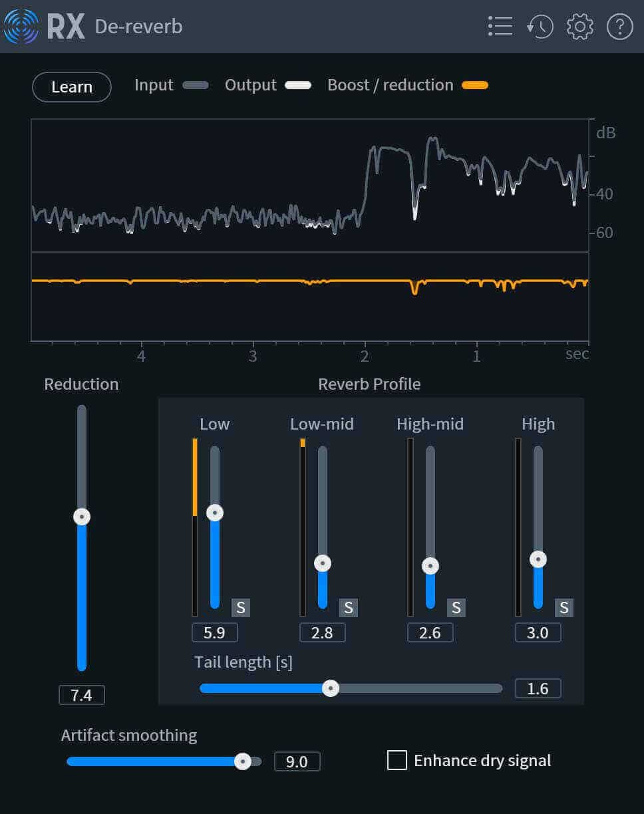This screenshot has width=644, height=814.
Task: Click the 'Low-mid' band label
Action: [x=322, y=424]
